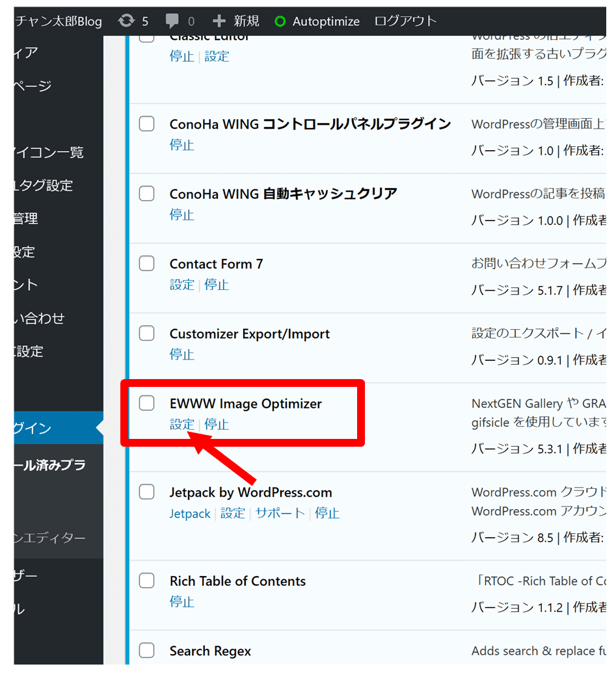Image resolution: width=616 pixels, height=673 pixels.
Task: Open 設定 for EWWW Image Optimizer
Action: point(182,425)
